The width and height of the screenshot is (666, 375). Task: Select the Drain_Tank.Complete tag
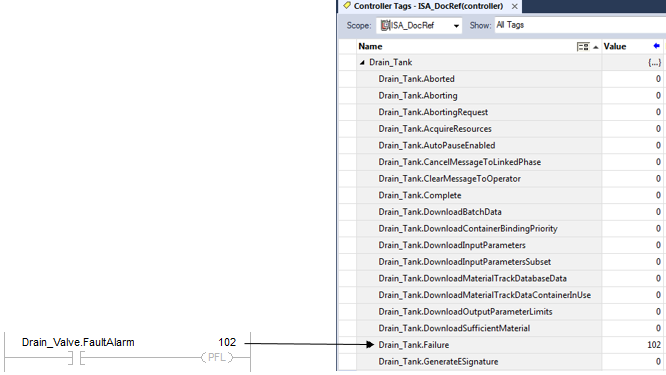click(x=420, y=195)
